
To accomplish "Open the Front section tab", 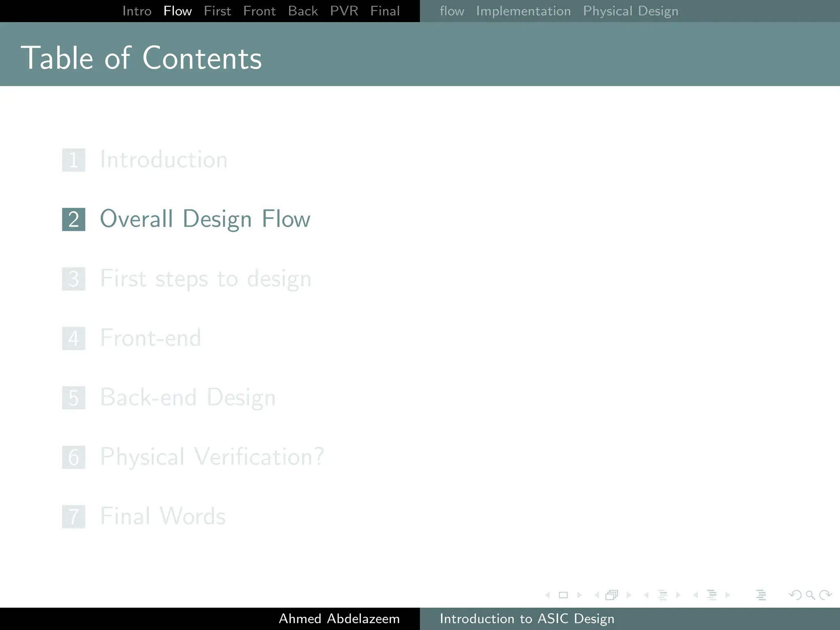I will coord(260,11).
